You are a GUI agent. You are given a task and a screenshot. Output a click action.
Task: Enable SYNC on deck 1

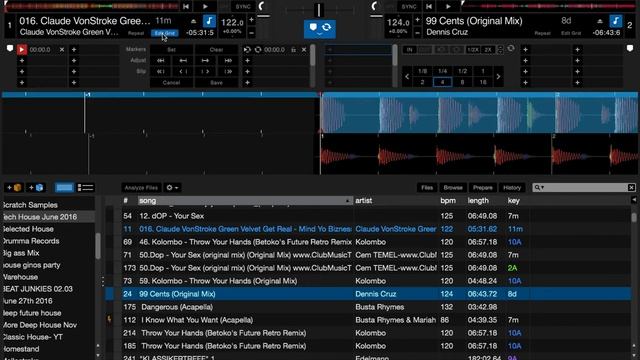[243, 7]
